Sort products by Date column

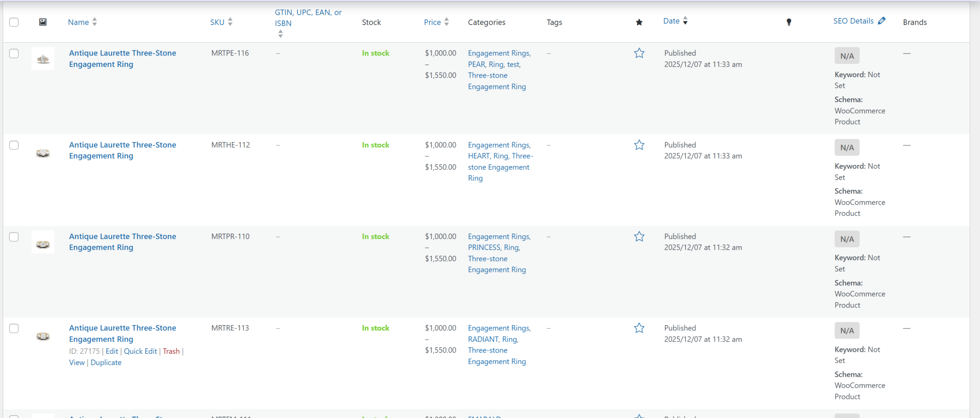point(671,21)
